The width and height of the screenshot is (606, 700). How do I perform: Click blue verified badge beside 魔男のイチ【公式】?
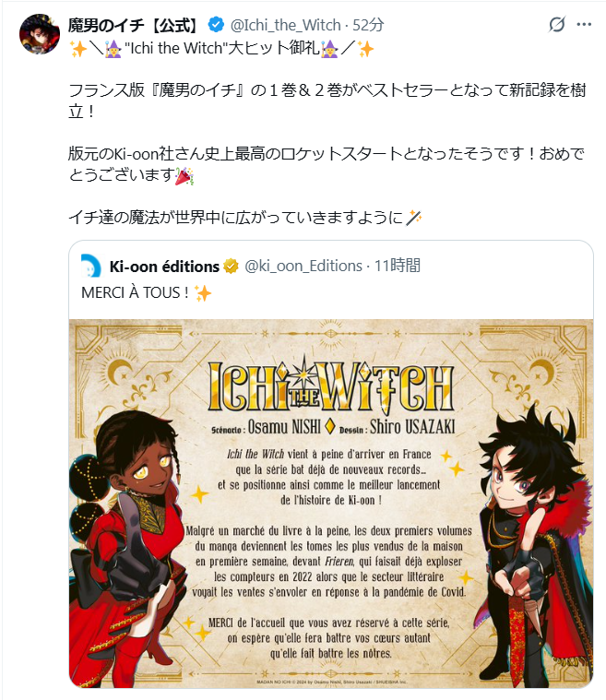216,25
